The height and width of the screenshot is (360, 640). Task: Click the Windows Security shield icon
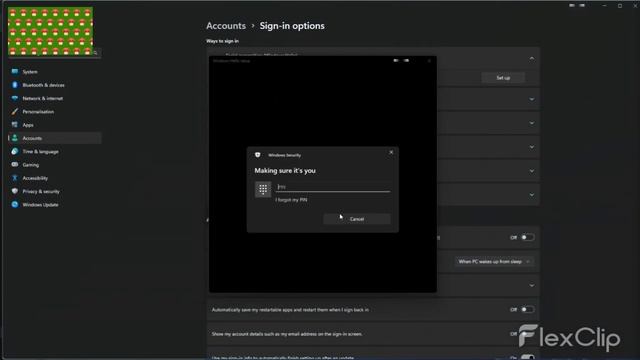point(258,155)
